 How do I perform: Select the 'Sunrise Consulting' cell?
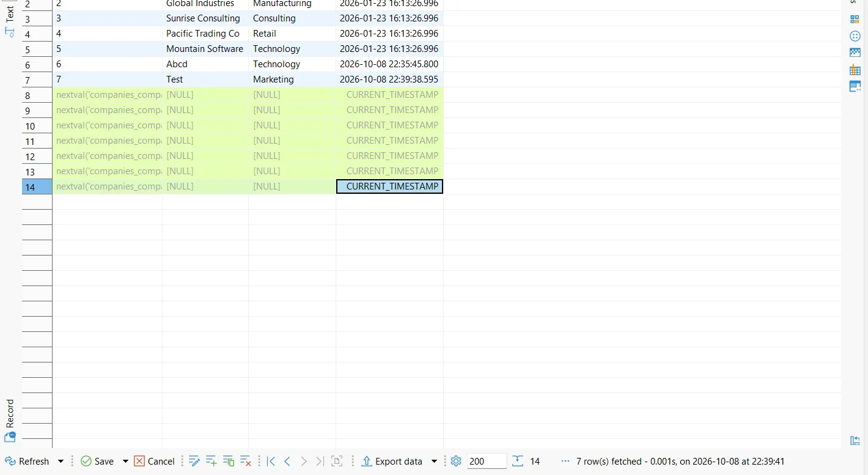click(205, 18)
